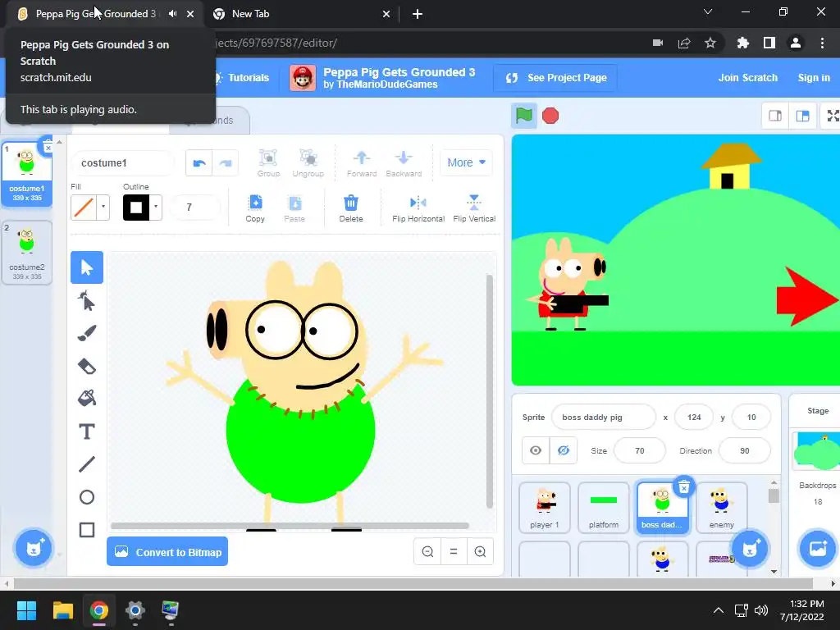Click the sprite name field

click(x=603, y=417)
